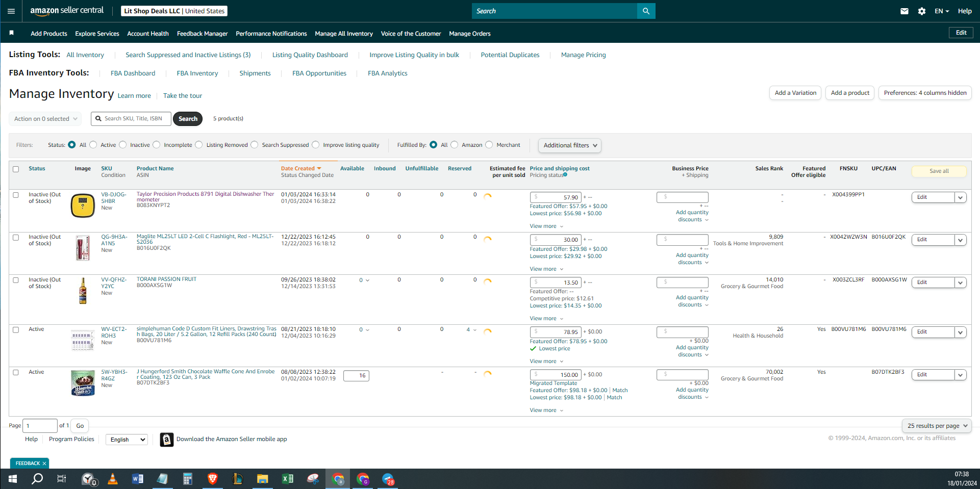Click the bookmark flag icon in the nav bar
Screen dimensions: 980x489
pyautogui.click(x=11, y=33)
